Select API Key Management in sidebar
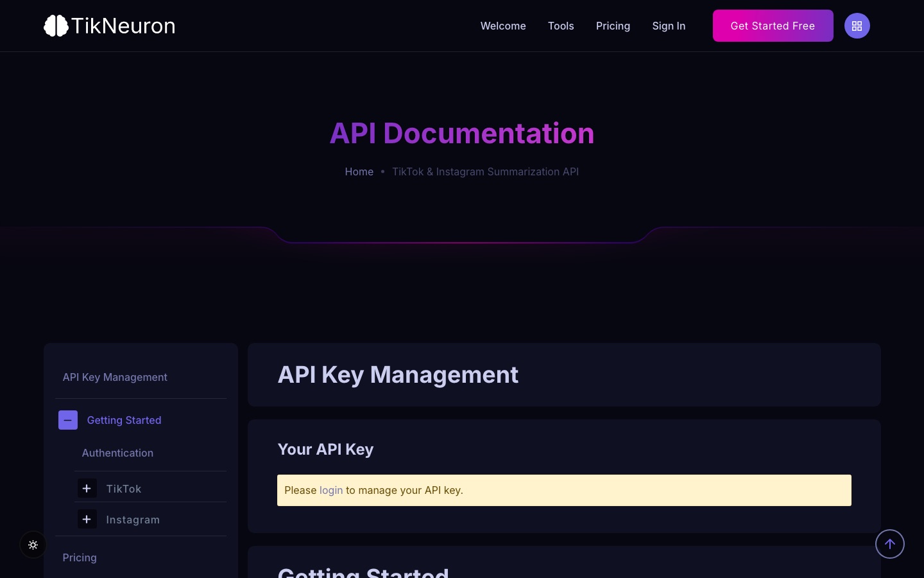This screenshot has height=578, width=924. 115,377
